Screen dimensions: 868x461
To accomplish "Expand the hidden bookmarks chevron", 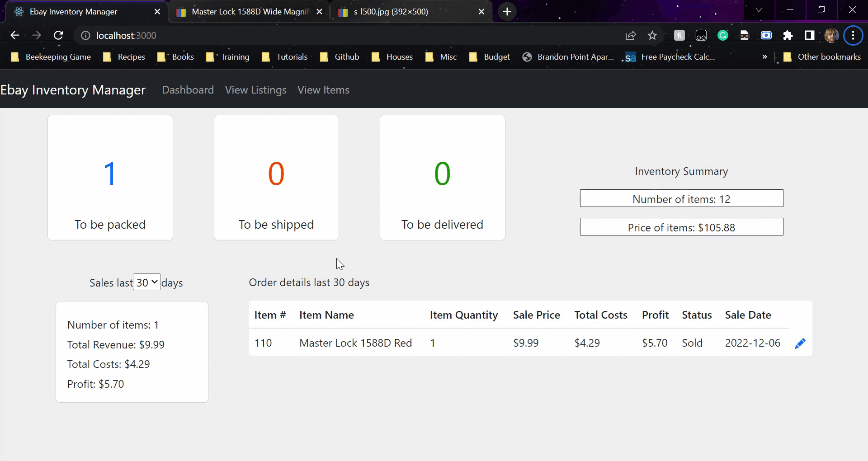I will [765, 56].
